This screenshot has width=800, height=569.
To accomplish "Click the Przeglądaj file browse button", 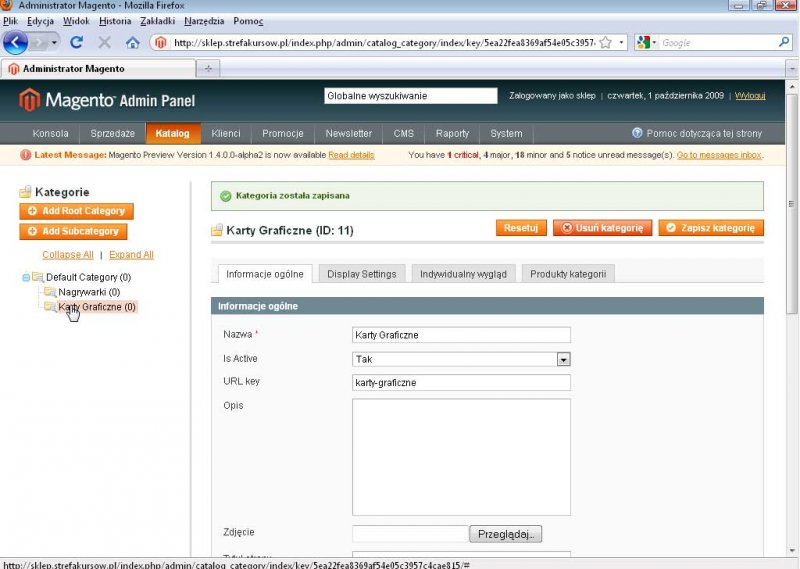I will tap(505, 534).
